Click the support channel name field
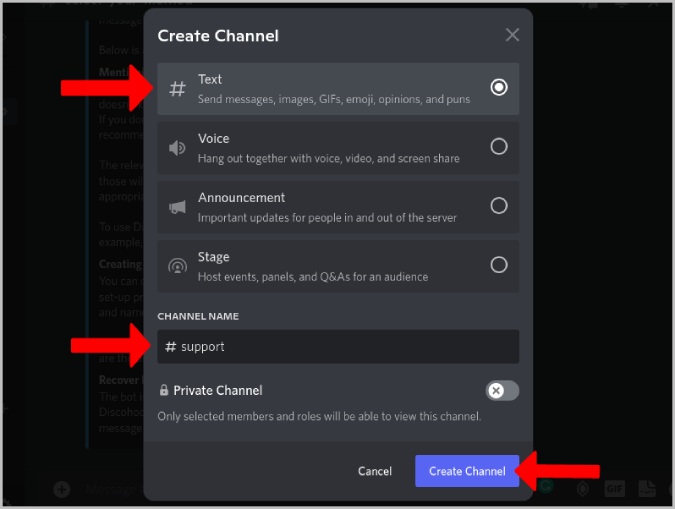 pos(338,347)
